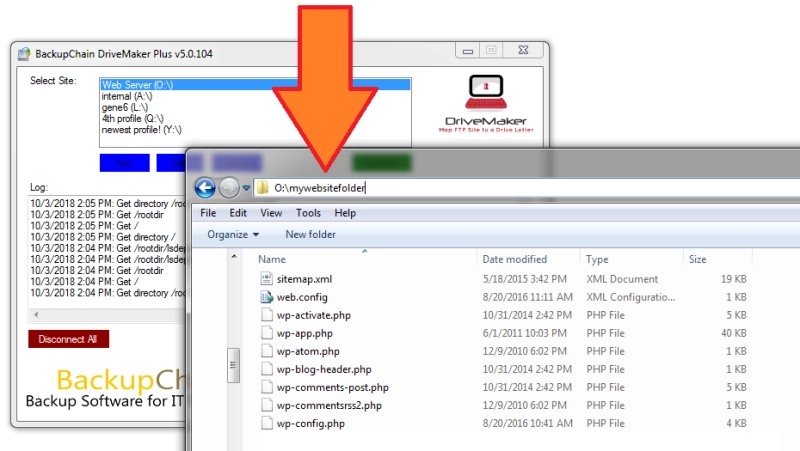Image resolution: width=800 pixels, height=451 pixels.
Task: Click log entry 2:05 PM: Get /rootdir
Action: [97, 214]
